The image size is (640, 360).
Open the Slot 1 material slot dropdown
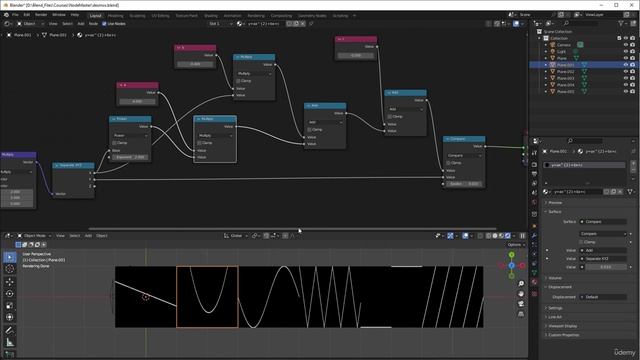(x=221, y=24)
